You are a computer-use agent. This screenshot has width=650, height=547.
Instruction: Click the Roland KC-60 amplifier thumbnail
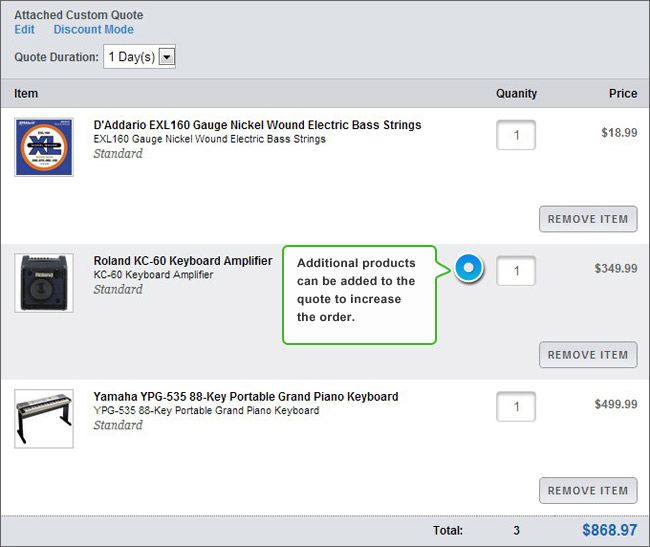[44, 283]
